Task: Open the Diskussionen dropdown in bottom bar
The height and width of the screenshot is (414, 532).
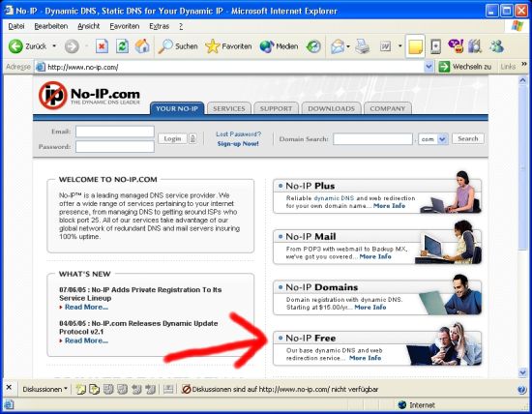Action: [45, 389]
